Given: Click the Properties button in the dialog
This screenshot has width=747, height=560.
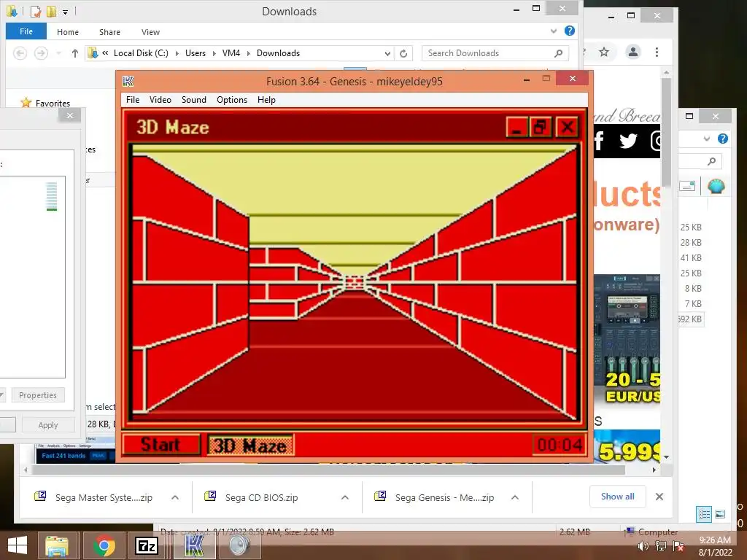Looking at the screenshot, I should click(x=38, y=395).
